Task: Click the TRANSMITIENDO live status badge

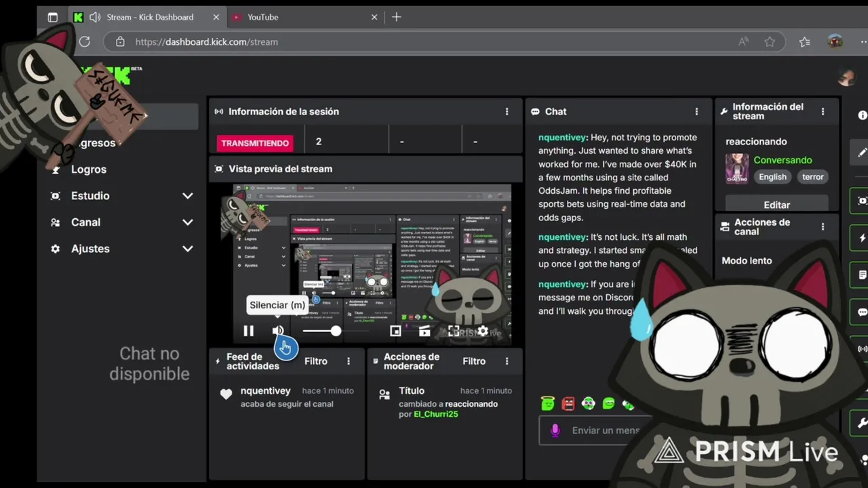Action: (255, 143)
